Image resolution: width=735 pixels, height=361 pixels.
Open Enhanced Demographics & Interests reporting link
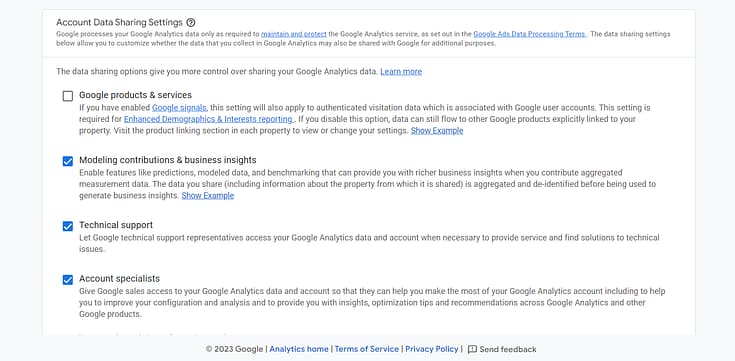pos(209,119)
